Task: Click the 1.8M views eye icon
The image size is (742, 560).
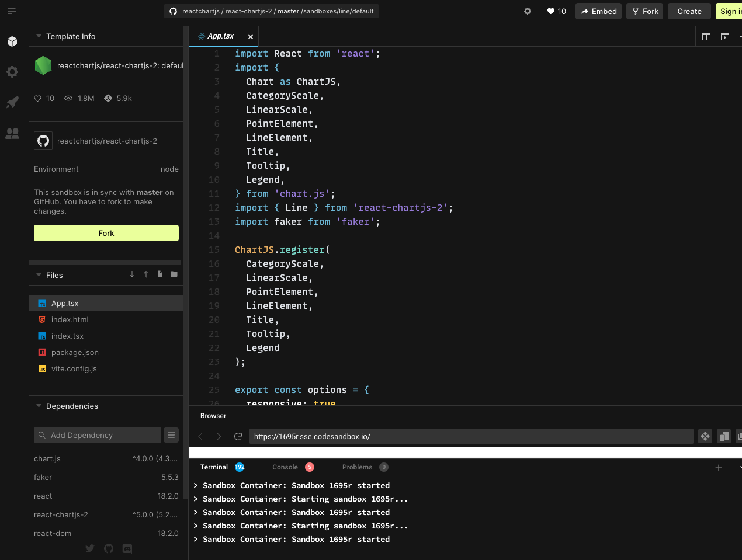Action: [68, 98]
